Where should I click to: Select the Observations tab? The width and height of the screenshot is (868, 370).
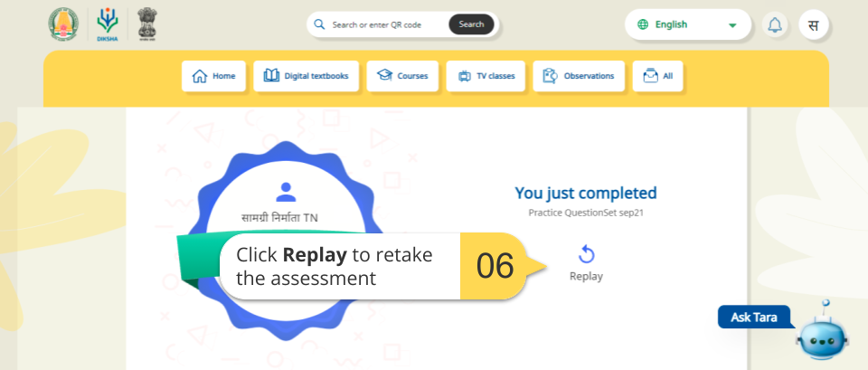tap(579, 76)
